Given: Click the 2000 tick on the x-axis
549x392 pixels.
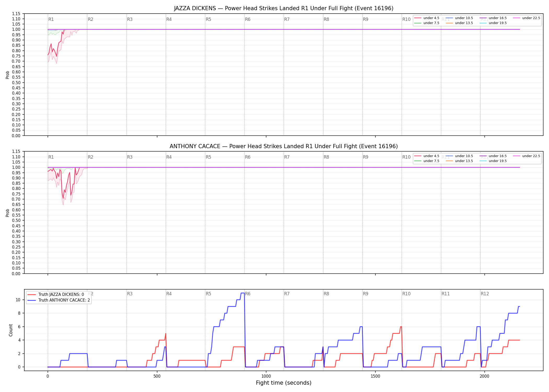Looking at the screenshot, I should tap(484, 376).
